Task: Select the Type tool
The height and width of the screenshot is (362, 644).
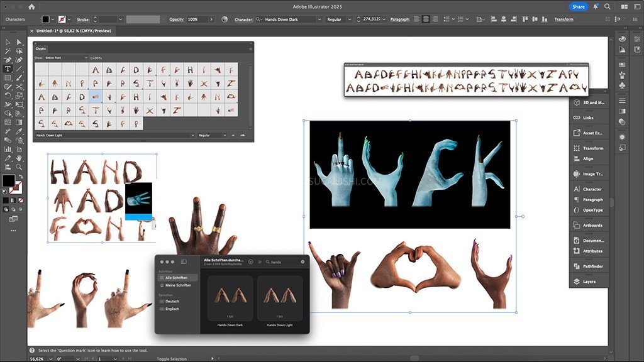Action: (x=8, y=69)
